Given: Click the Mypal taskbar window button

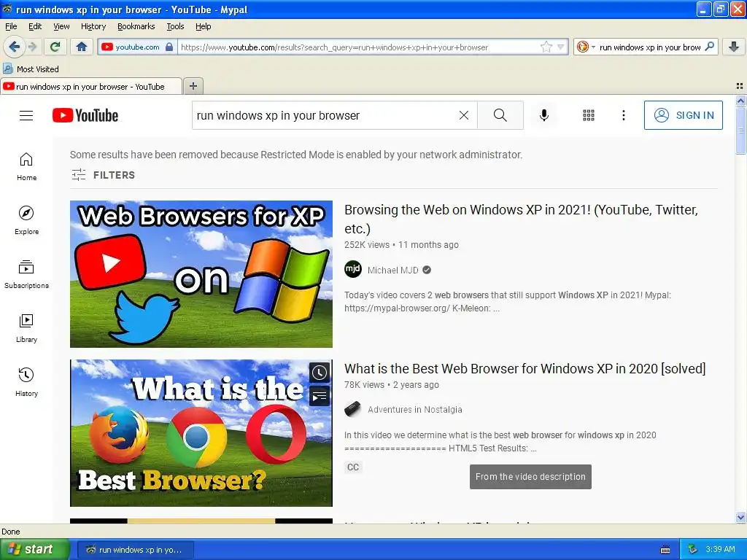Looking at the screenshot, I should 136,550.
